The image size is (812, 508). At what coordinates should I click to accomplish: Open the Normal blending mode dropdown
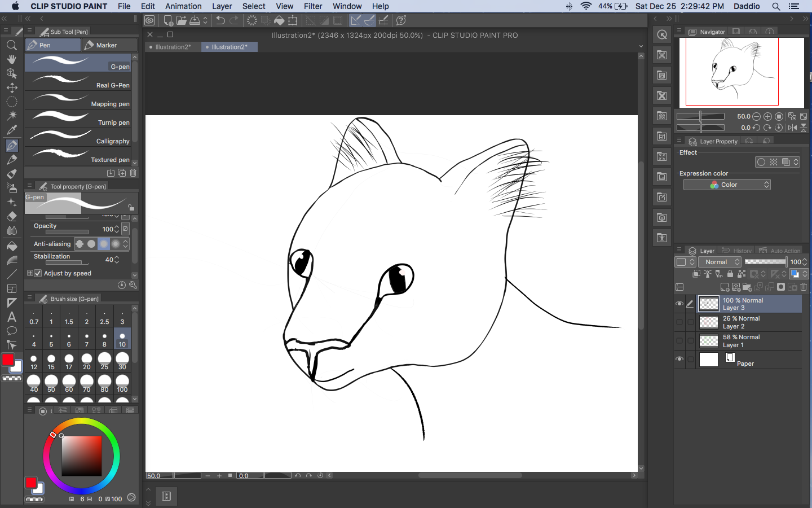point(720,262)
